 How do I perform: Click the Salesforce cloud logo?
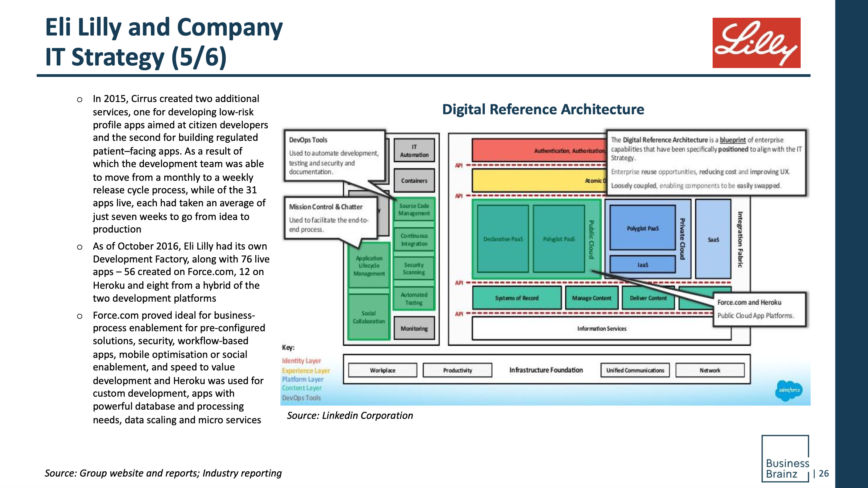point(789,390)
